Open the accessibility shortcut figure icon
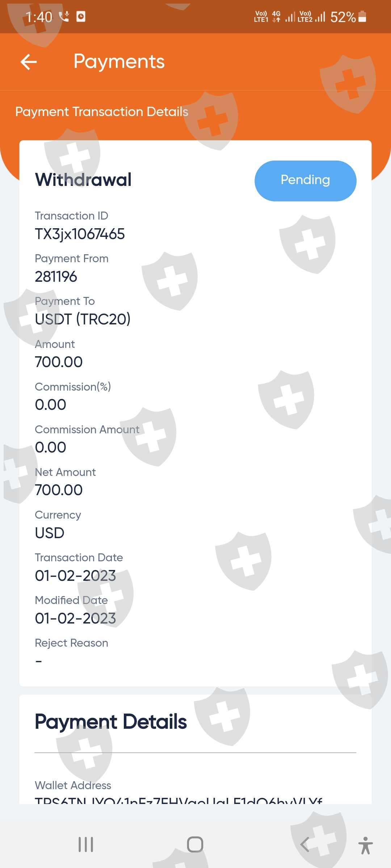 [x=365, y=845]
